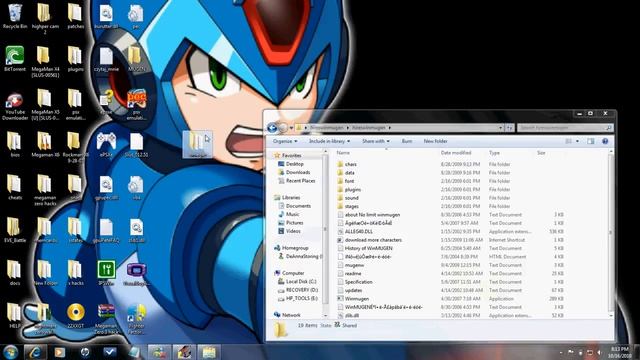The image size is (640, 360).
Task: Open MegaMan X4 [SLUS-00561] folder
Action: click(x=45, y=62)
